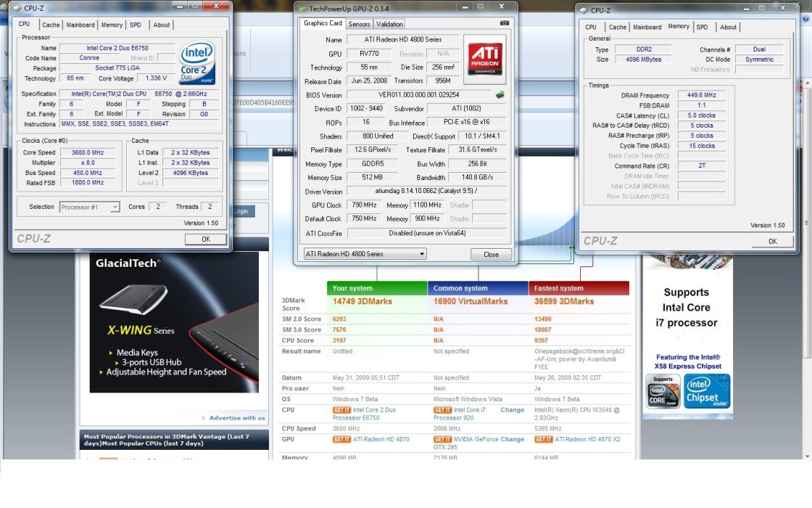Click the DRAM Frequency 449.6 MHz value

pyautogui.click(x=701, y=95)
